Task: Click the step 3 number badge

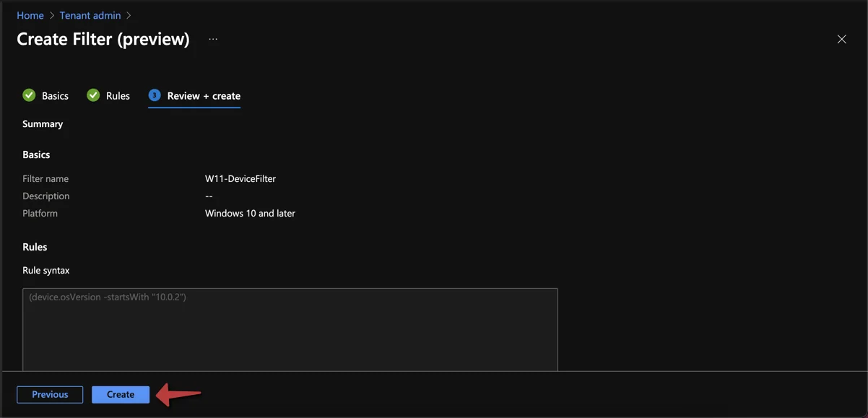Action: (x=155, y=95)
